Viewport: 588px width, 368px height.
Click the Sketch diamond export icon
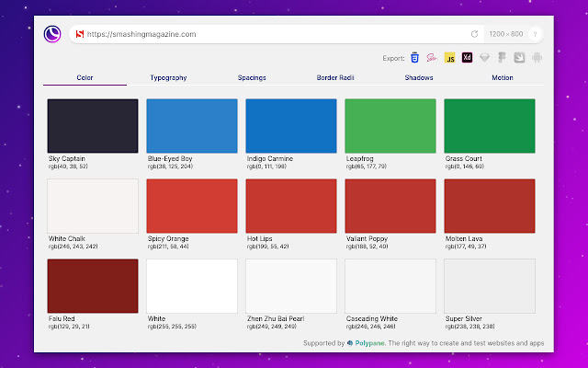[x=485, y=57]
